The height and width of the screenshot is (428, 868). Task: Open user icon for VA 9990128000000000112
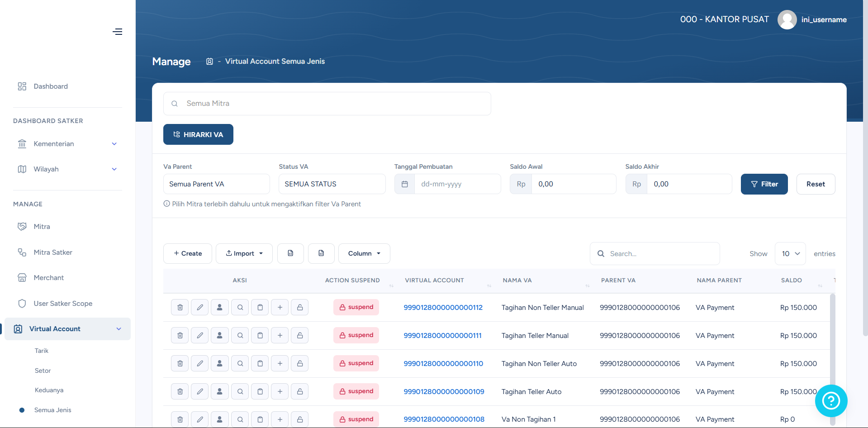pyautogui.click(x=220, y=307)
